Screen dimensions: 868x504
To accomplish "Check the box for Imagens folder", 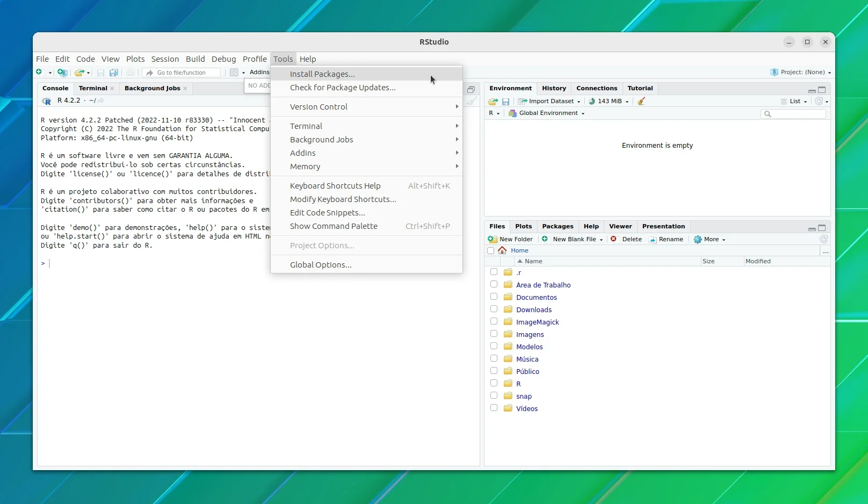I will pyautogui.click(x=494, y=334).
